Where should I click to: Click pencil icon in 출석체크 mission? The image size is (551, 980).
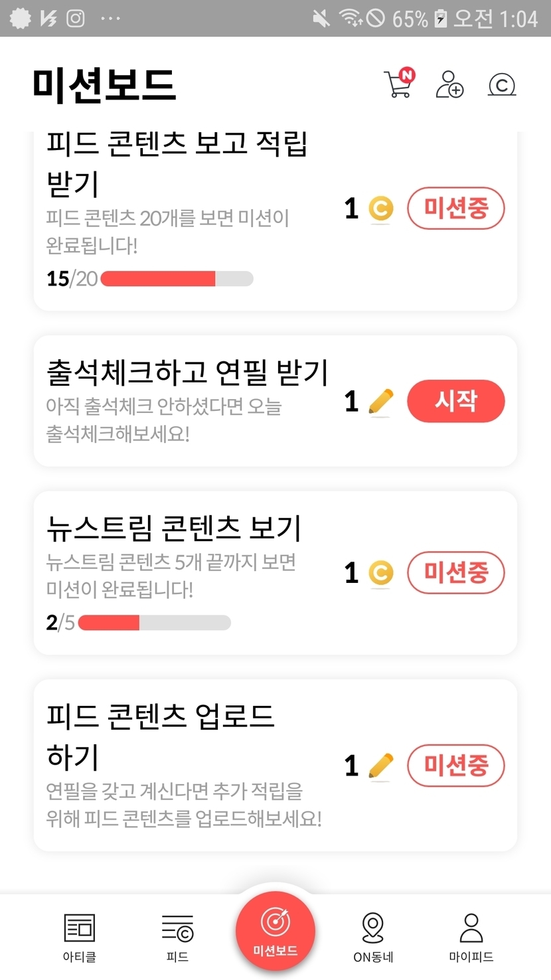click(381, 402)
